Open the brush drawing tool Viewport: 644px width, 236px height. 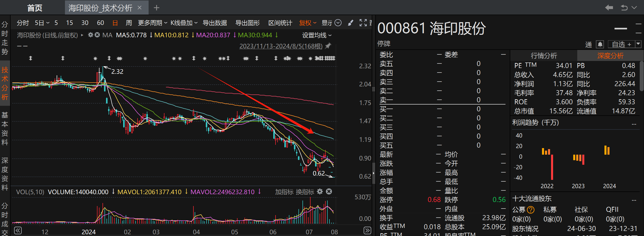pos(350,23)
